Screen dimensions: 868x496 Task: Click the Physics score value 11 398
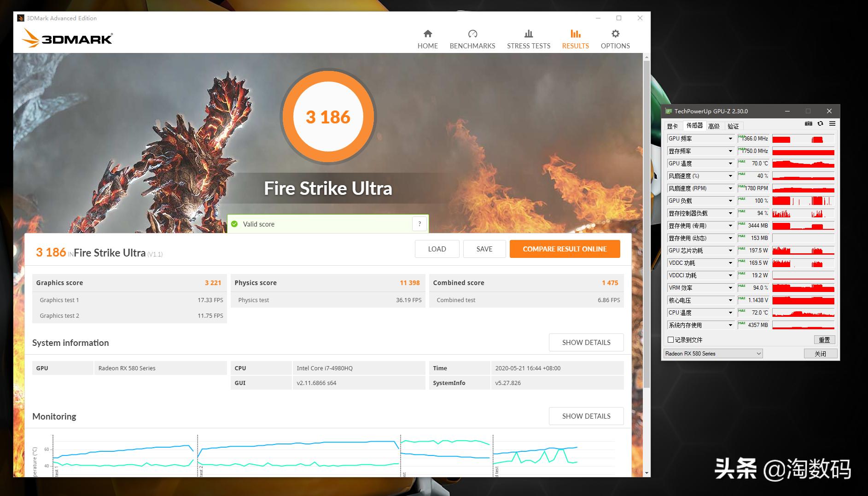pos(410,283)
